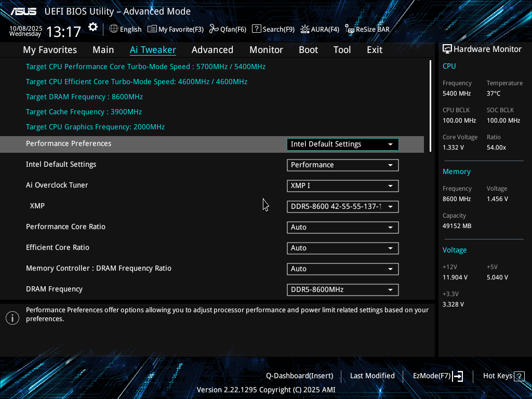The image size is (532, 399).
Task: Expand Performance Preferences dropdown
Action: [342, 144]
